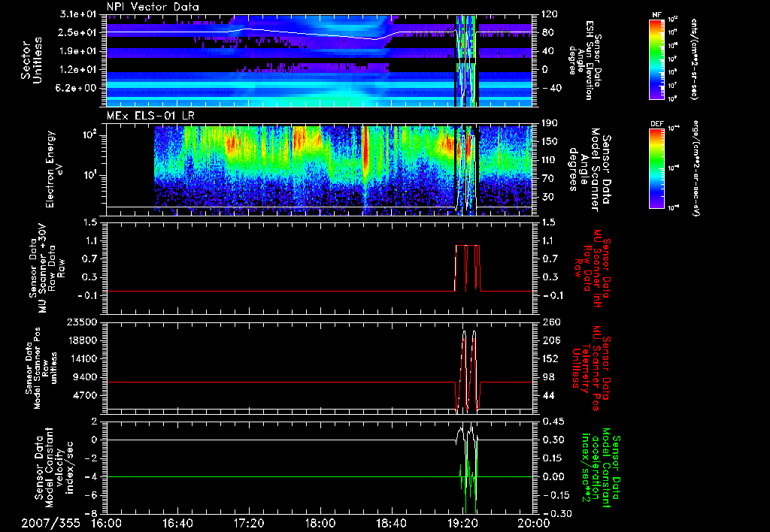Click the 16:40 time tick label
The height and width of the screenshot is (532, 770).
[x=177, y=523]
